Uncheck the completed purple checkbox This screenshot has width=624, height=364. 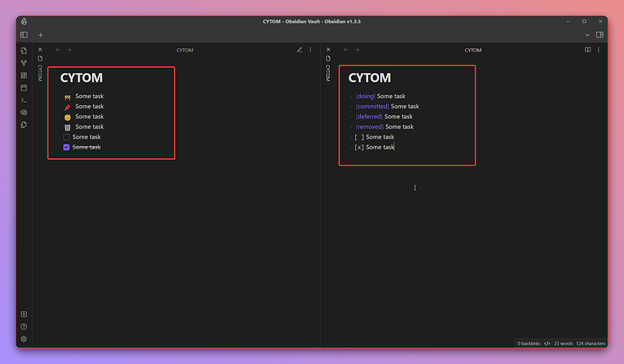click(x=66, y=147)
